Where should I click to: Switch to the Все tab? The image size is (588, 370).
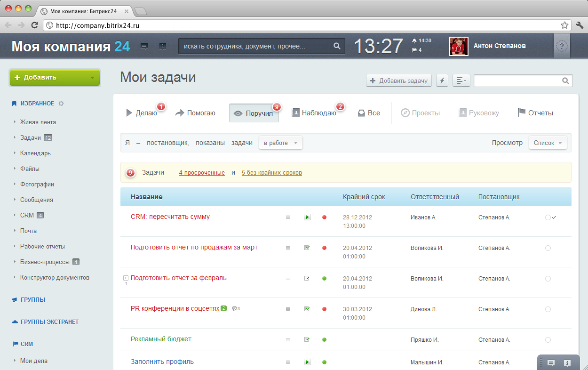click(369, 113)
